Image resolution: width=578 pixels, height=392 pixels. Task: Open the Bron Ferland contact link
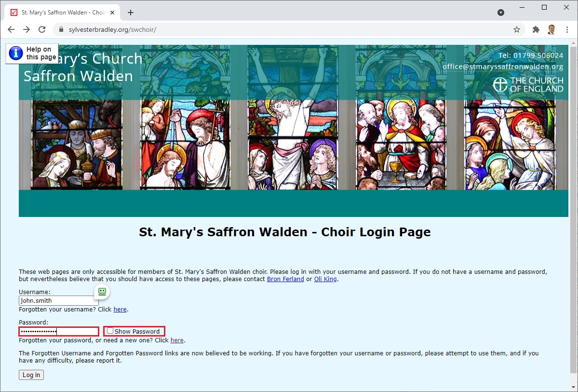point(285,279)
